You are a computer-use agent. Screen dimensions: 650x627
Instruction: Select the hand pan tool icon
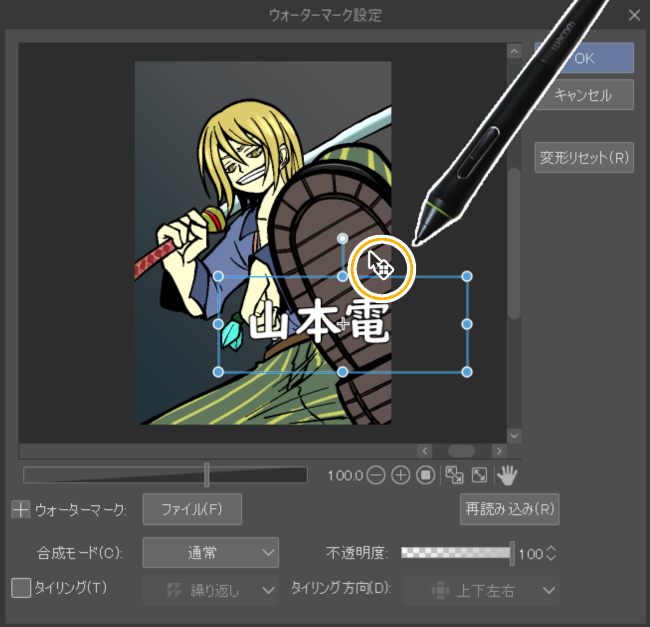[x=507, y=475]
